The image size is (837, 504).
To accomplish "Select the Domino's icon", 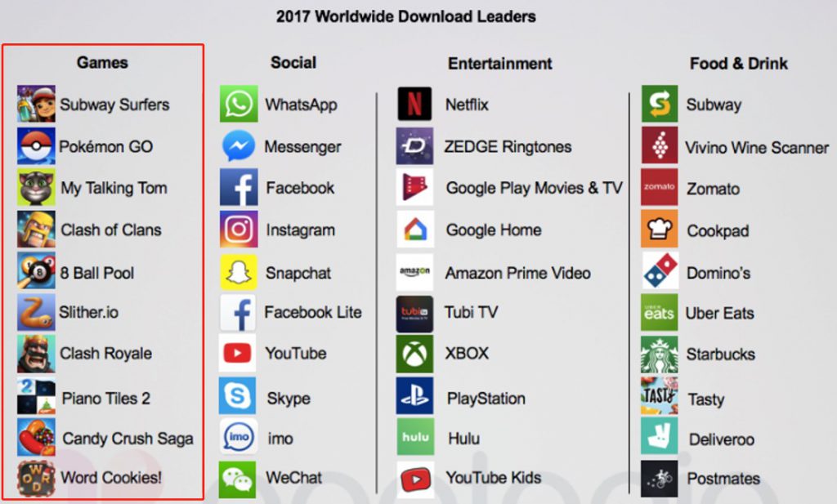I will (660, 270).
